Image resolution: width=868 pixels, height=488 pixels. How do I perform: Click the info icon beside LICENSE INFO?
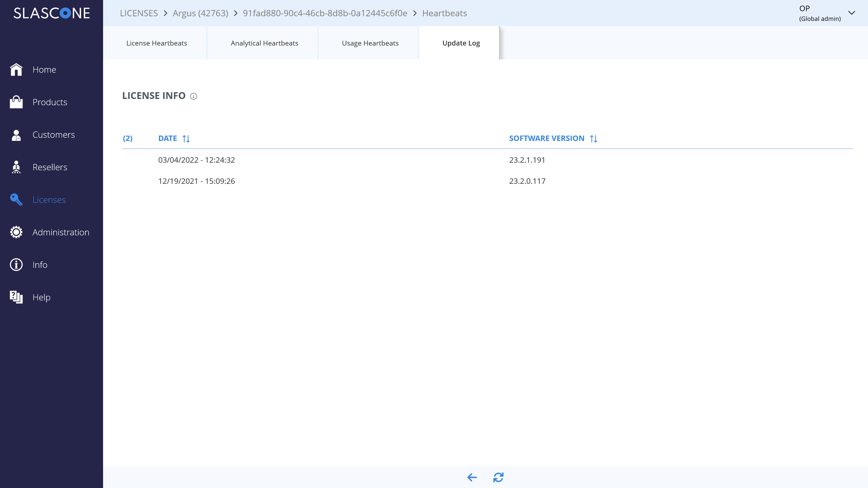click(193, 96)
